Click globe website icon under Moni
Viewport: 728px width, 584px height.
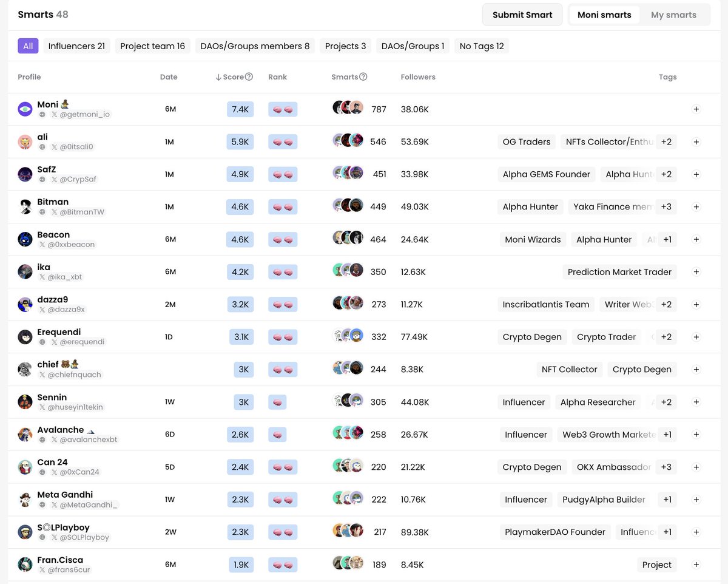click(x=42, y=115)
